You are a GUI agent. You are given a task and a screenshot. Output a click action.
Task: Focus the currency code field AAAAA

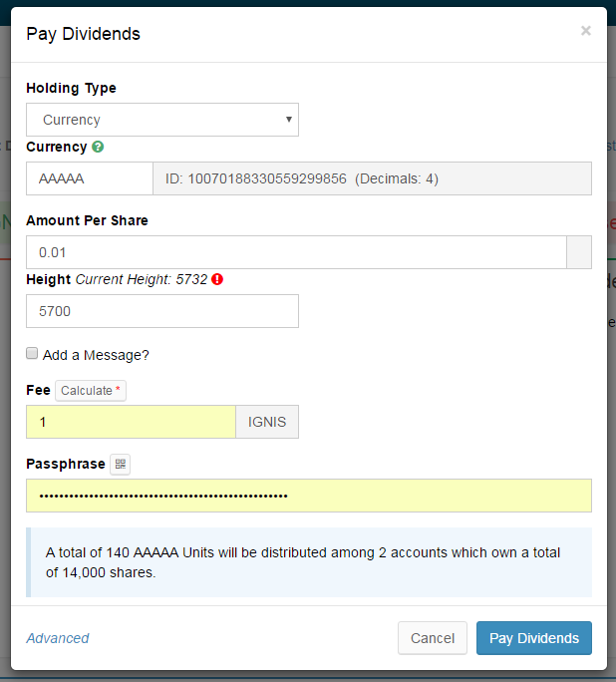click(90, 178)
